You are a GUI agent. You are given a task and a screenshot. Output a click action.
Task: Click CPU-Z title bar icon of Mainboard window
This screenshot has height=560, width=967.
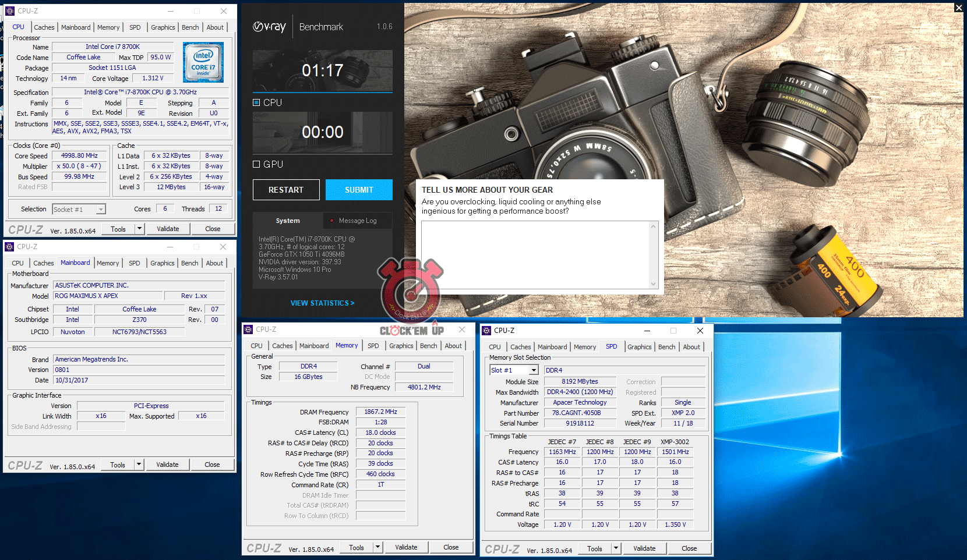[9, 247]
